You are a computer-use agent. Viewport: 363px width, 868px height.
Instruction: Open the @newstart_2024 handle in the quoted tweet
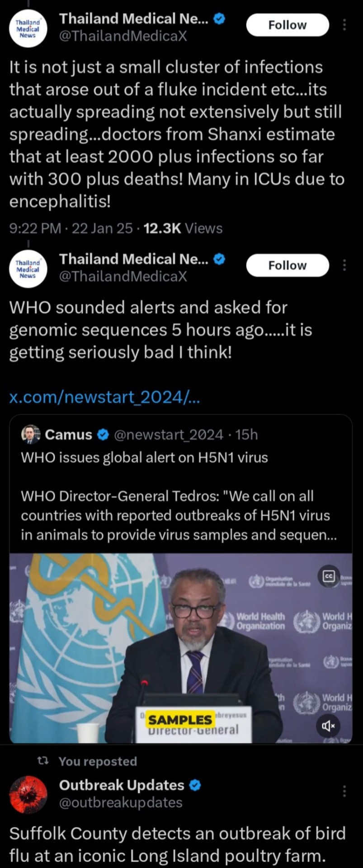(169, 434)
